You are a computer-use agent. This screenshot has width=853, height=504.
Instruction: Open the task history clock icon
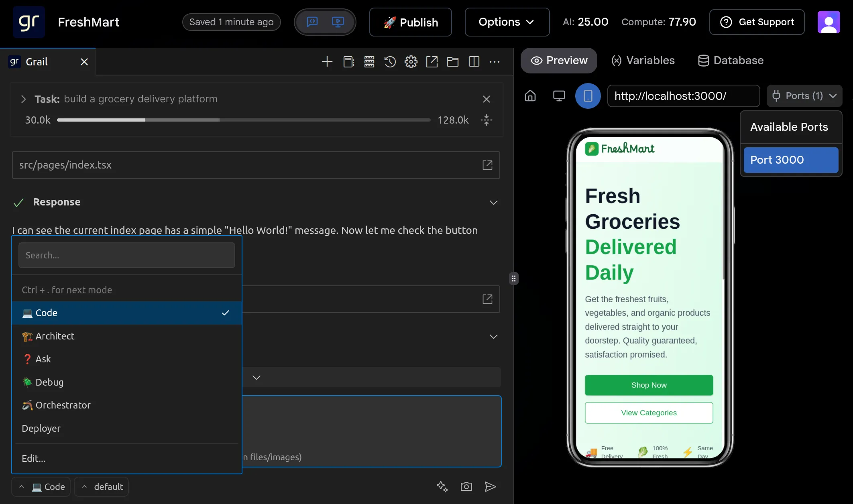coord(390,62)
